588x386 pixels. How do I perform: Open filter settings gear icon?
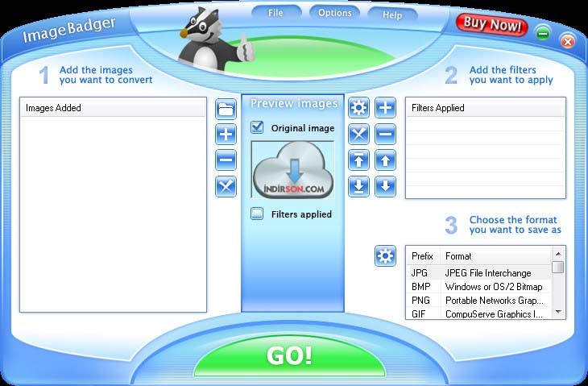[x=359, y=108]
